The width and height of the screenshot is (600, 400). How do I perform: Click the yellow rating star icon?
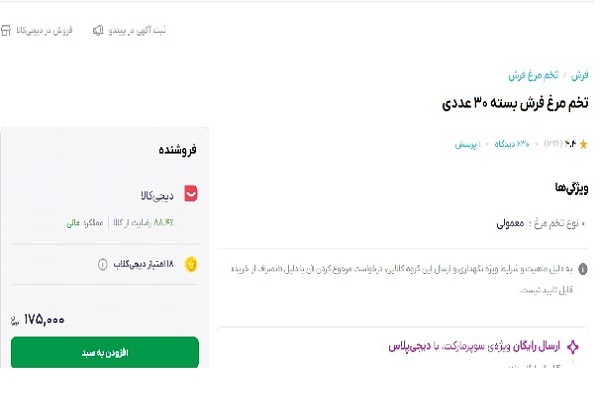(583, 144)
